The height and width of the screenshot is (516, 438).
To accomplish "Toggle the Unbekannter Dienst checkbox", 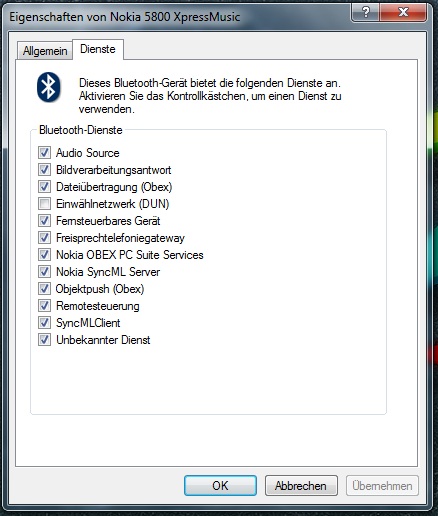I will (x=44, y=340).
